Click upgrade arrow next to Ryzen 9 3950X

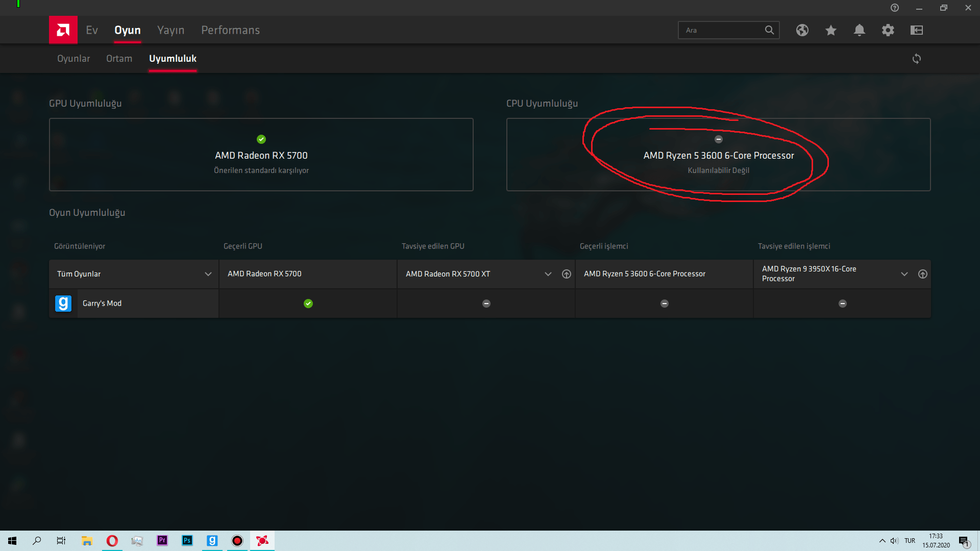pyautogui.click(x=922, y=274)
